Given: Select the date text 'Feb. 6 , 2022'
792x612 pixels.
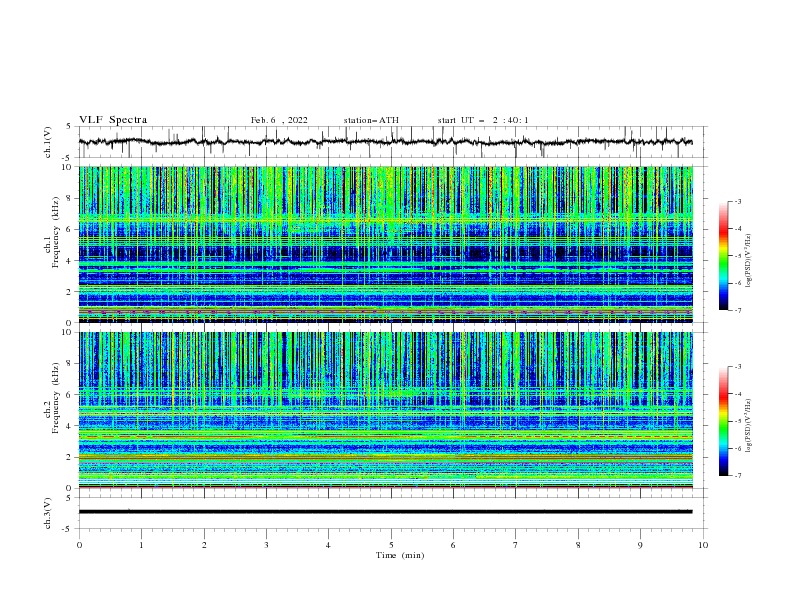Looking at the screenshot, I should 279,120.
